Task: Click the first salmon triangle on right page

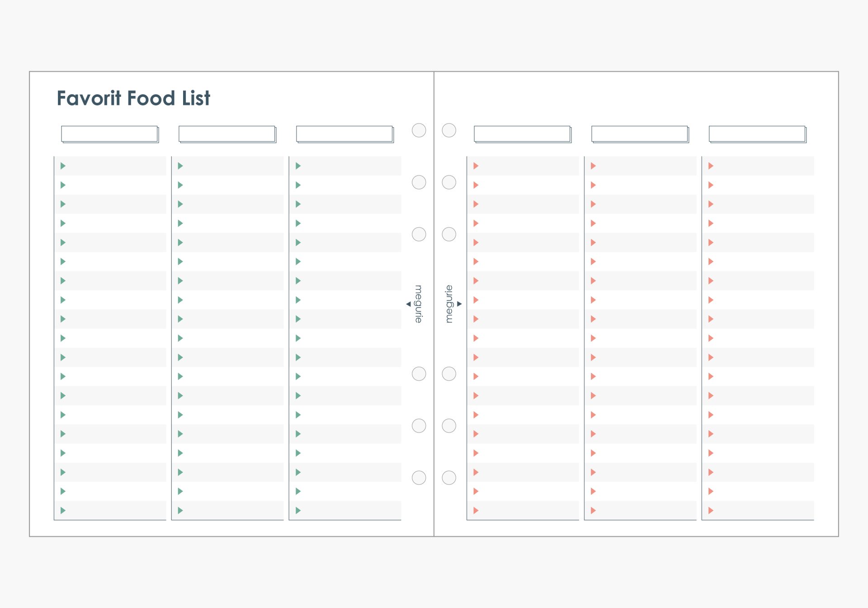Action: pyautogui.click(x=476, y=166)
